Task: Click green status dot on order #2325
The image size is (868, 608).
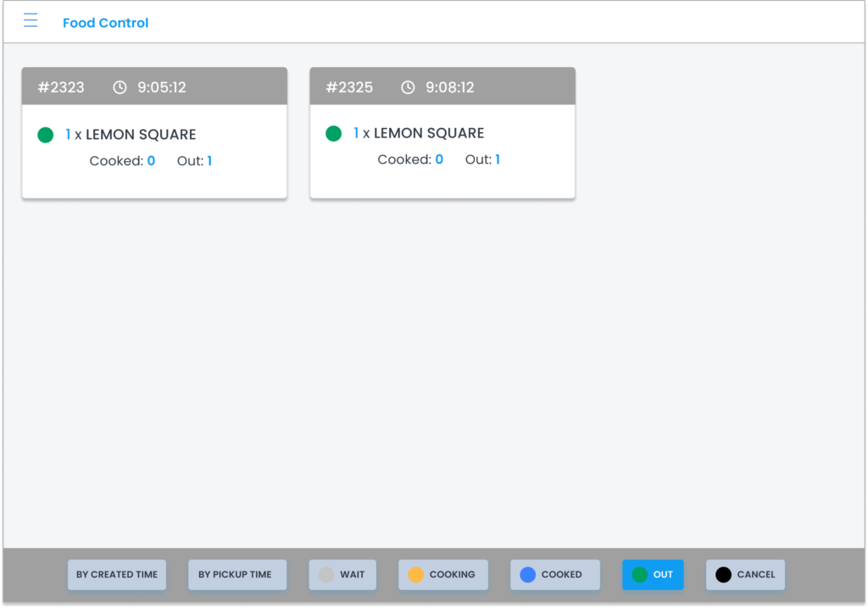Action: click(334, 133)
